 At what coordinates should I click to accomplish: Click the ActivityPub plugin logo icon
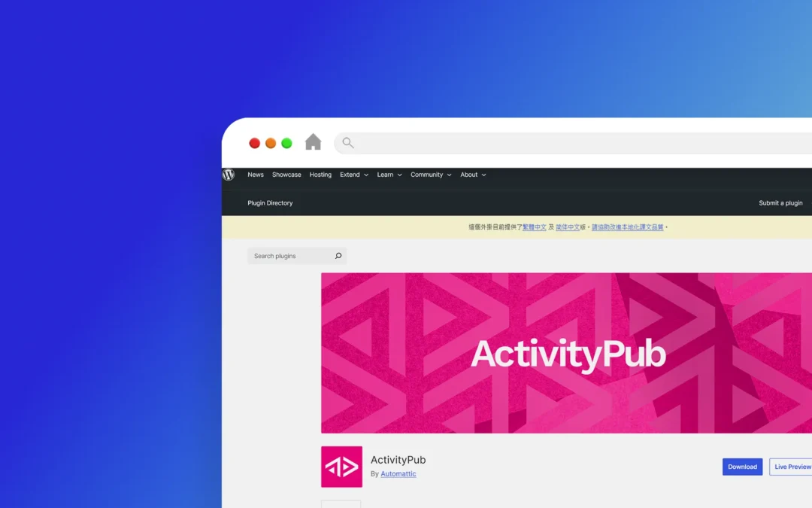(342, 467)
